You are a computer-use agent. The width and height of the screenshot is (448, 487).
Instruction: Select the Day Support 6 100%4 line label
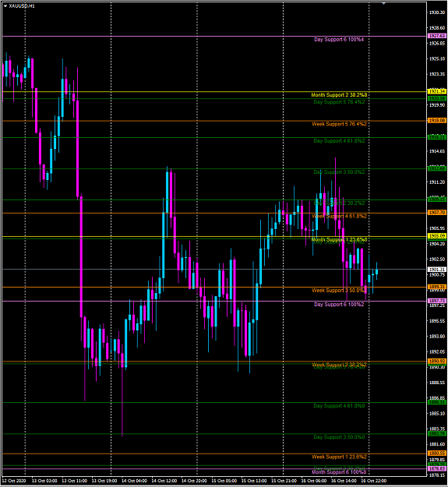[339, 40]
